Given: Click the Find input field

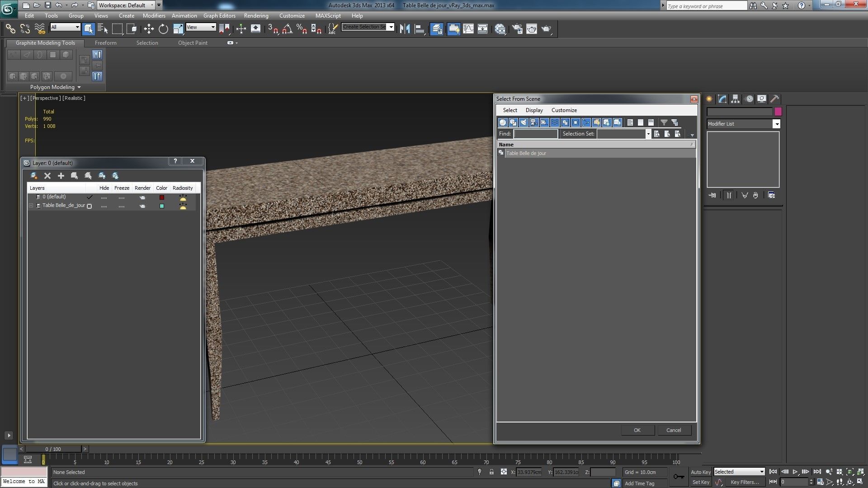Looking at the screenshot, I should click(x=536, y=134).
